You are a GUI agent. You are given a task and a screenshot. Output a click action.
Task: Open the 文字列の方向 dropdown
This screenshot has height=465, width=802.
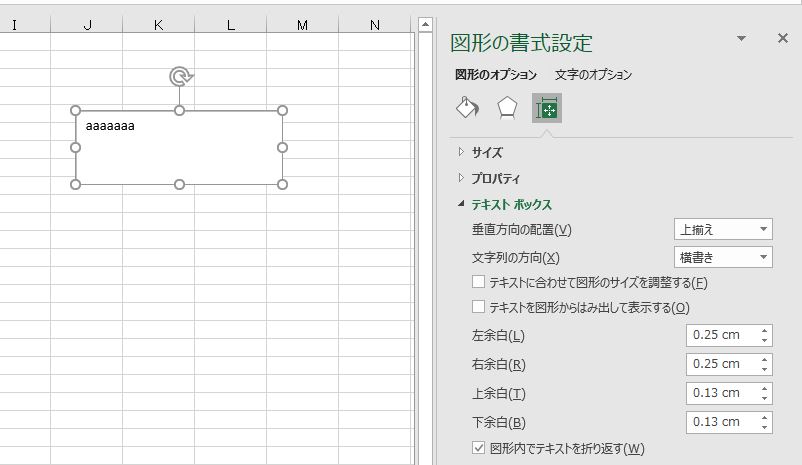[723, 257]
